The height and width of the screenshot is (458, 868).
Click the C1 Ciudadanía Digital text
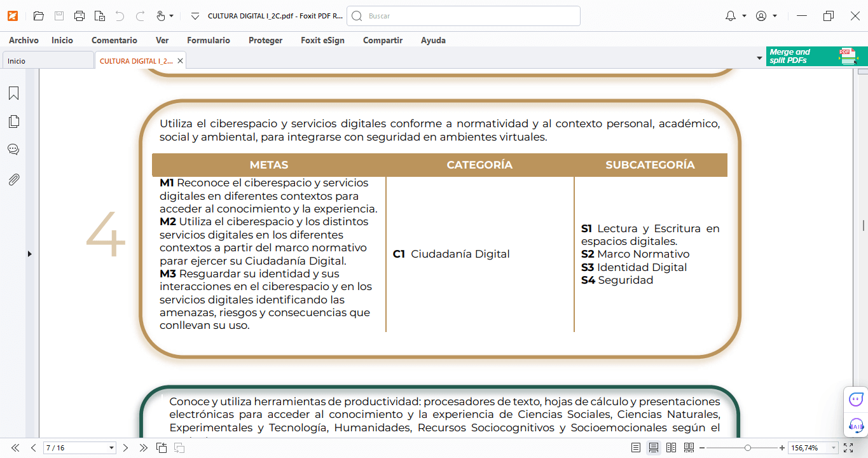451,254
